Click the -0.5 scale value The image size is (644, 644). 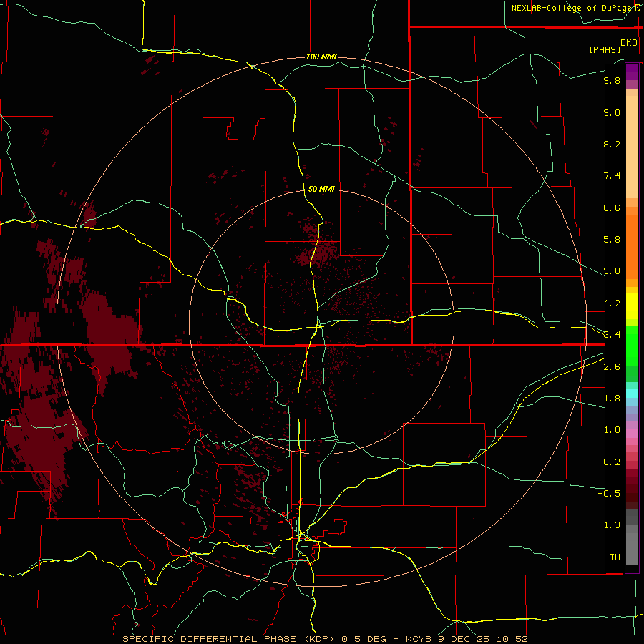pyautogui.click(x=609, y=494)
